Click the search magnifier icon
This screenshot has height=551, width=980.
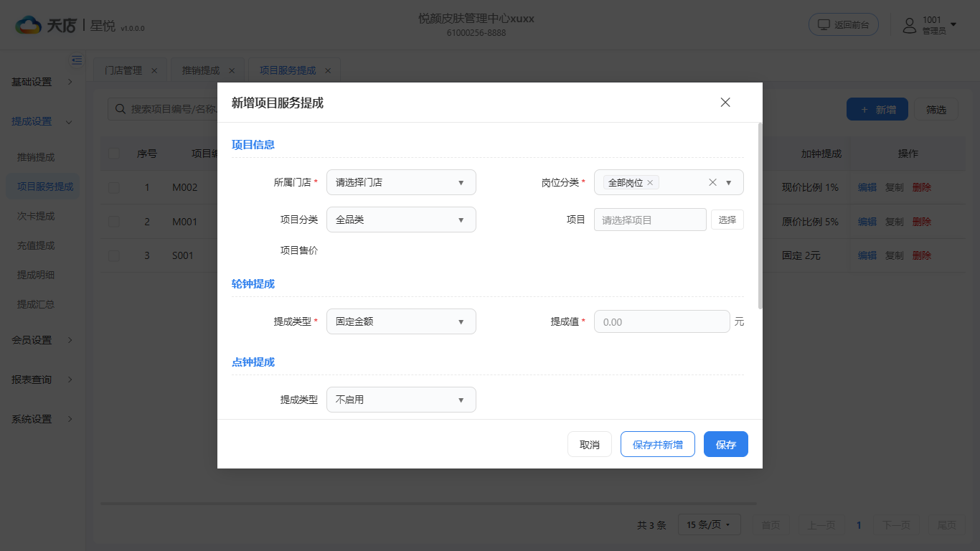pyautogui.click(x=120, y=109)
